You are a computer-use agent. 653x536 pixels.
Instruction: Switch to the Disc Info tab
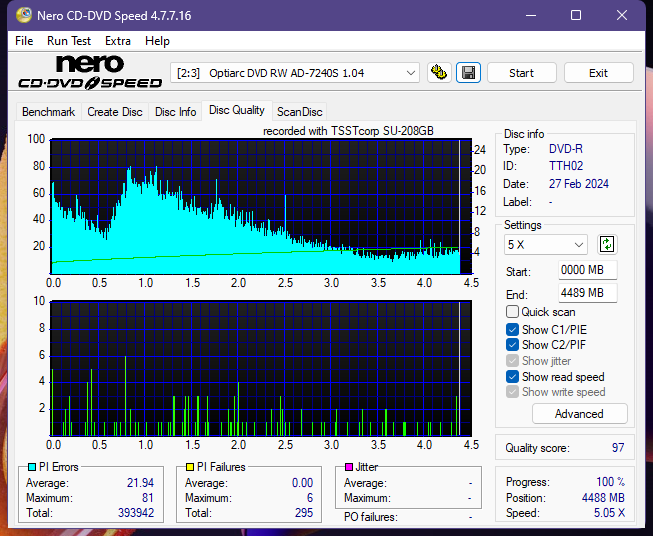pos(175,112)
